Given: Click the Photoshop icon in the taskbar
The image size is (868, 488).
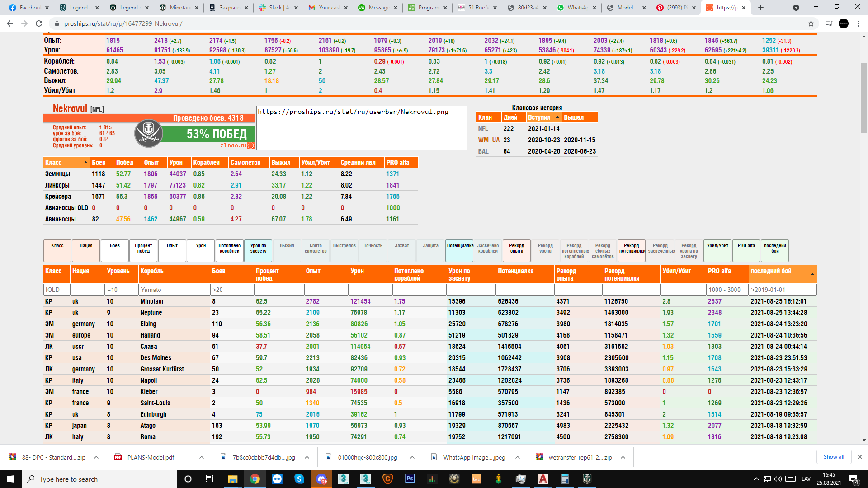Looking at the screenshot, I should tap(410, 479).
